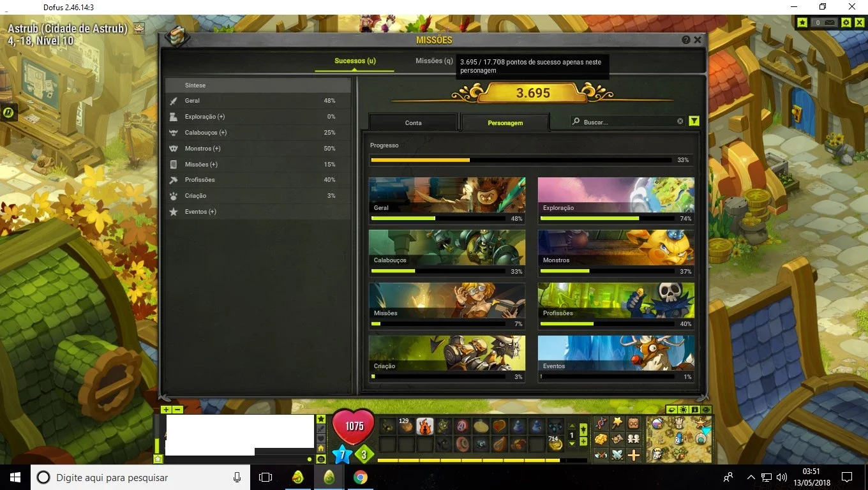This screenshot has height=490, width=868.
Task: Click the house icon beside chat
Action: 320,448
